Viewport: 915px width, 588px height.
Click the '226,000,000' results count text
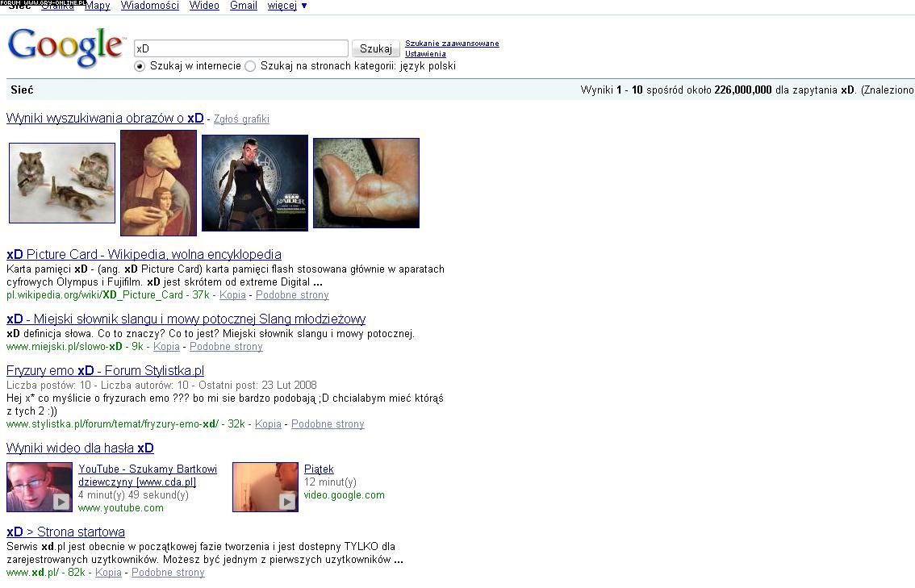click(743, 90)
